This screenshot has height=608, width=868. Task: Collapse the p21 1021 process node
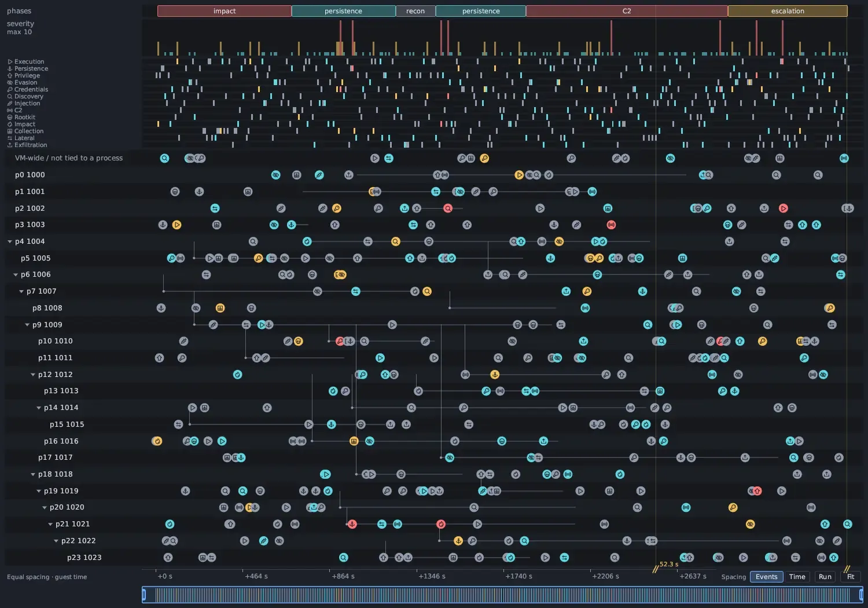coord(50,524)
